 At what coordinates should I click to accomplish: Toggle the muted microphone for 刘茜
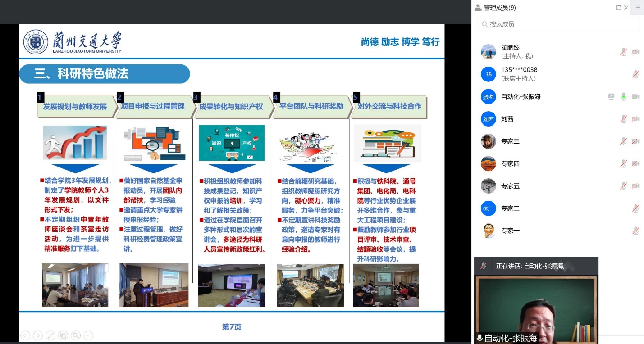tap(623, 119)
